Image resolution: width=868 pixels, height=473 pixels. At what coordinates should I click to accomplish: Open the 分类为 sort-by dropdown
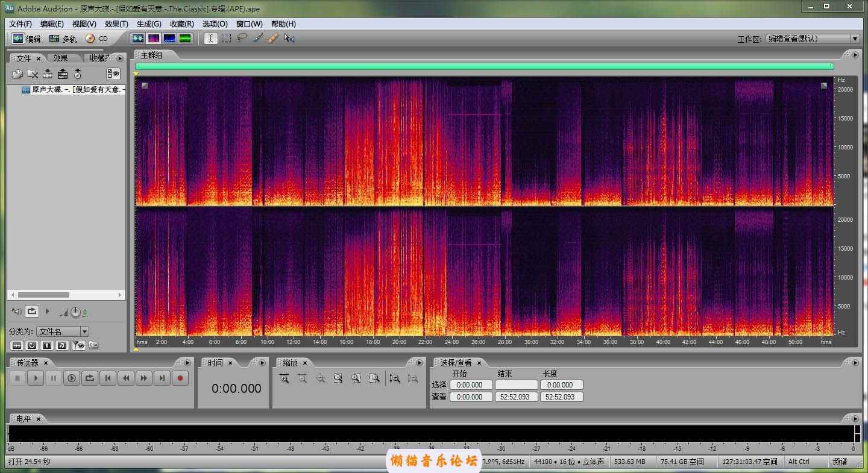[x=63, y=331]
